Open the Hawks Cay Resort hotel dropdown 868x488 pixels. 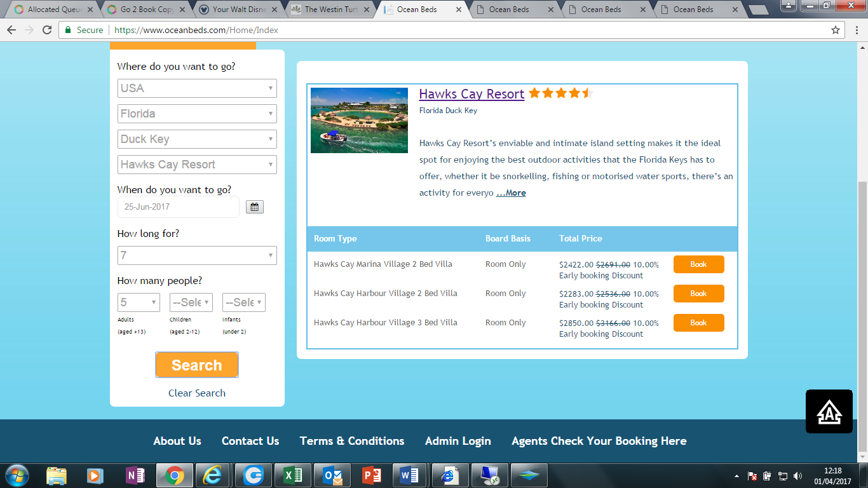coord(197,165)
